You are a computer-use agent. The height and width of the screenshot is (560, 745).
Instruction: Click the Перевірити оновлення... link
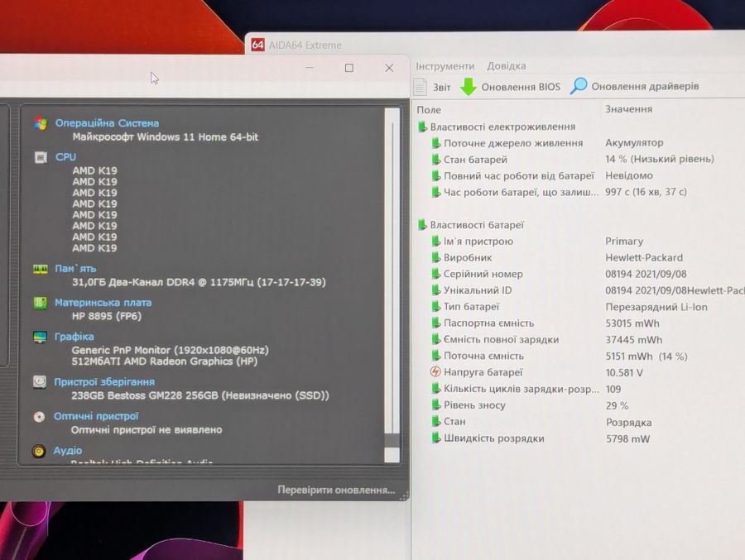336,490
